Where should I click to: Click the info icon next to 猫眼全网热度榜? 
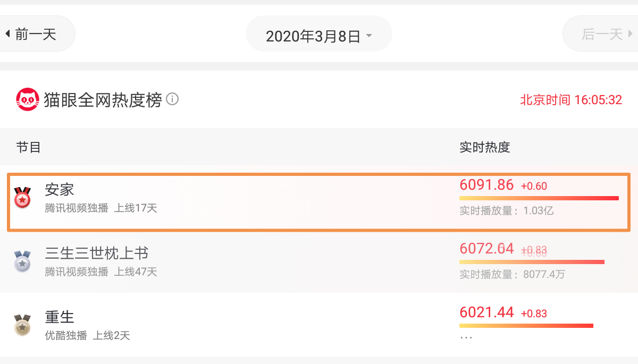coord(173,99)
